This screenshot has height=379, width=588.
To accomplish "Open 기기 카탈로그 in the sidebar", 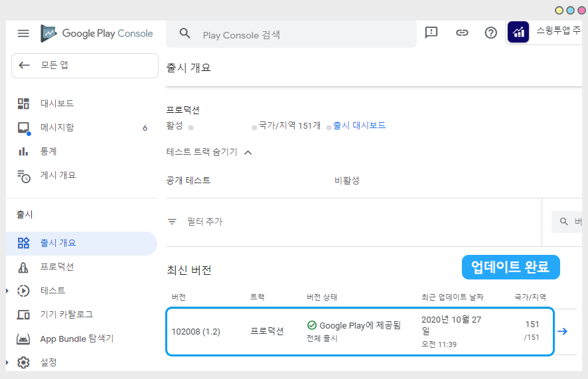I will pos(66,315).
